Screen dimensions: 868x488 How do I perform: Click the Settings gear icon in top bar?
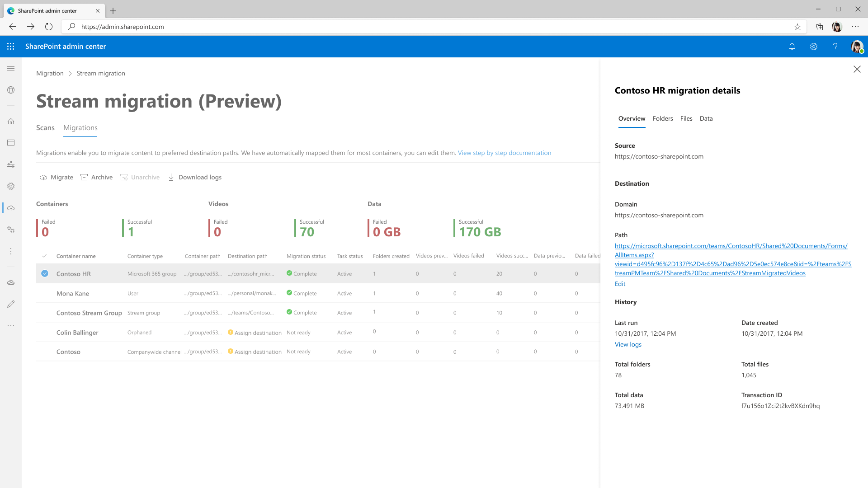pyautogui.click(x=814, y=47)
